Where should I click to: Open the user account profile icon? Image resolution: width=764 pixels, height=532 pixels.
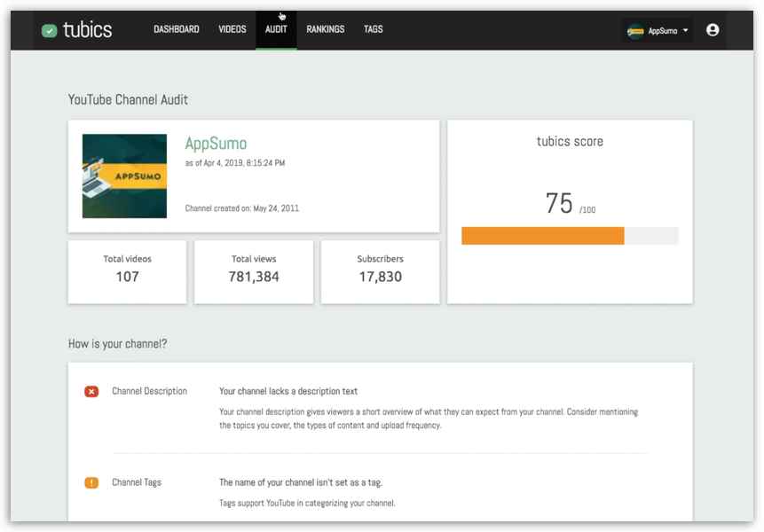pos(713,30)
